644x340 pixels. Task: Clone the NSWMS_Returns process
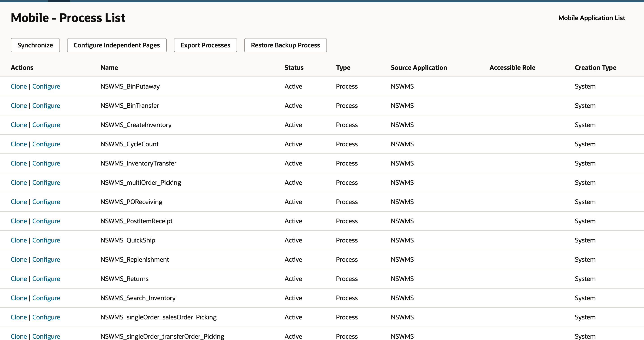[x=19, y=279]
